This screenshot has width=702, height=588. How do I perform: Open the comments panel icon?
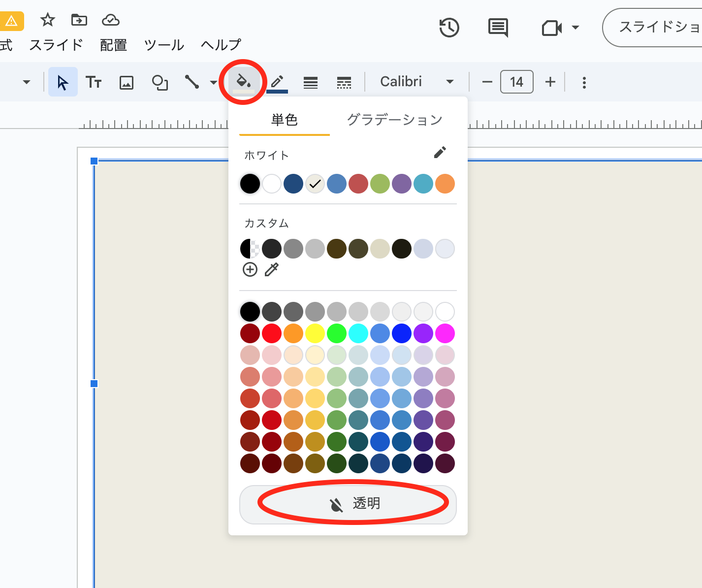coord(498,28)
